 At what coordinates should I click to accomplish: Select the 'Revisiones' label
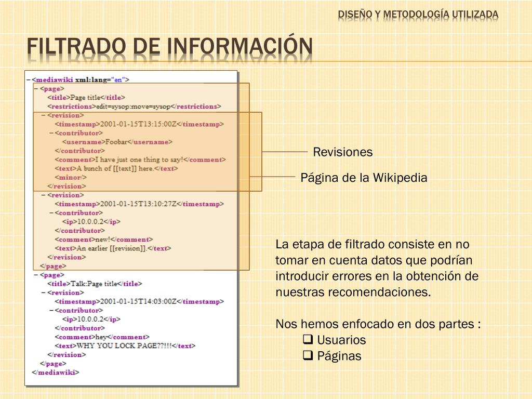343,152
